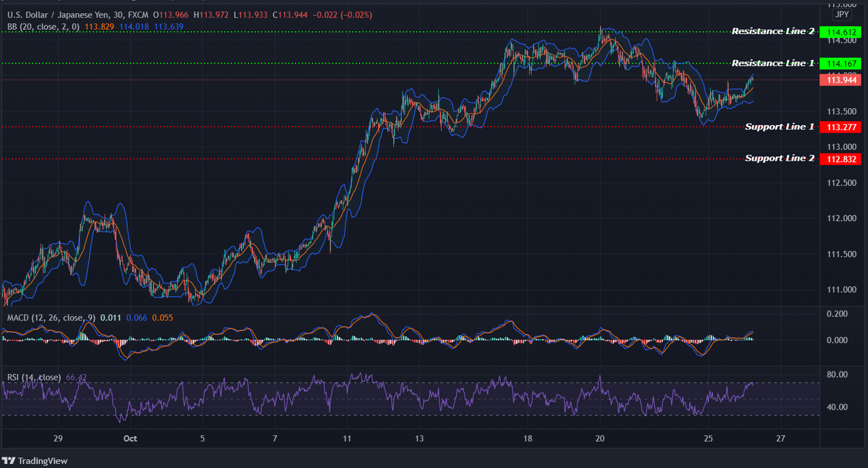
Task: Click the 112.500 price axis label
Action: 841,183
